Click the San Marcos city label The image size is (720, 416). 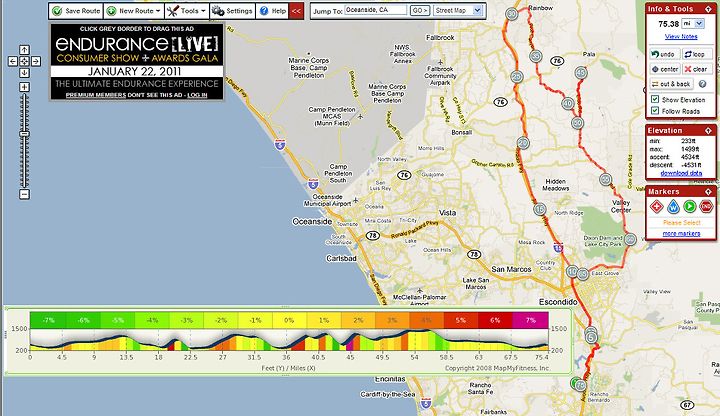click(x=511, y=269)
